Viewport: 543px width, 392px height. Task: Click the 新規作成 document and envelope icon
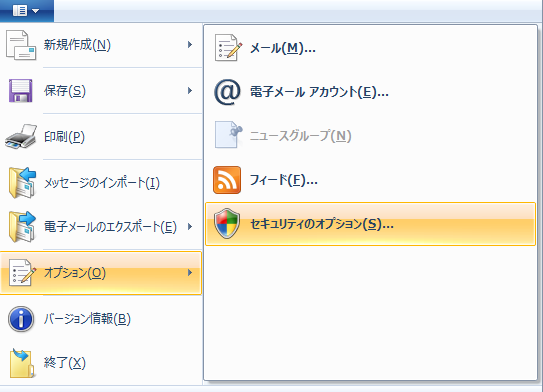tap(21, 45)
